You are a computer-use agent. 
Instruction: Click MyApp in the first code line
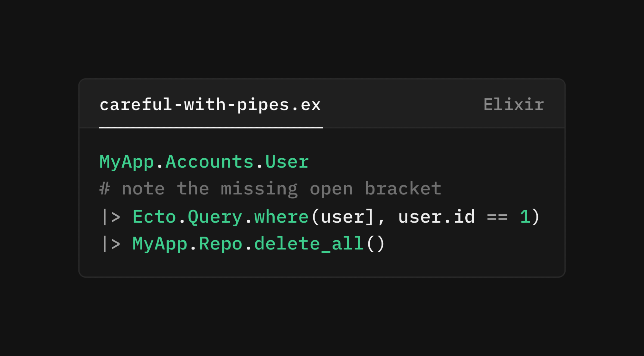click(x=127, y=162)
